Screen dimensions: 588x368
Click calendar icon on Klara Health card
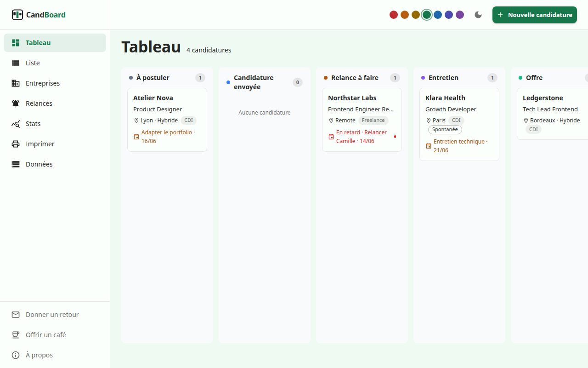(429, 146)
